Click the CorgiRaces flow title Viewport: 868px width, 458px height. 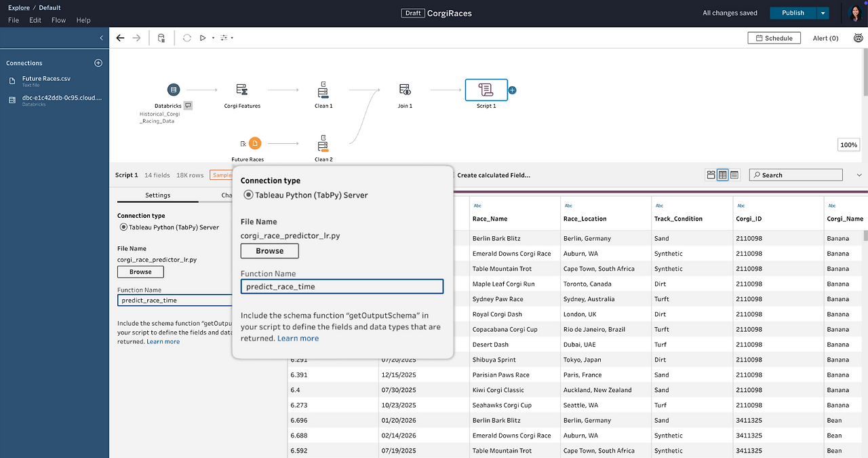(x=449, y=13)
